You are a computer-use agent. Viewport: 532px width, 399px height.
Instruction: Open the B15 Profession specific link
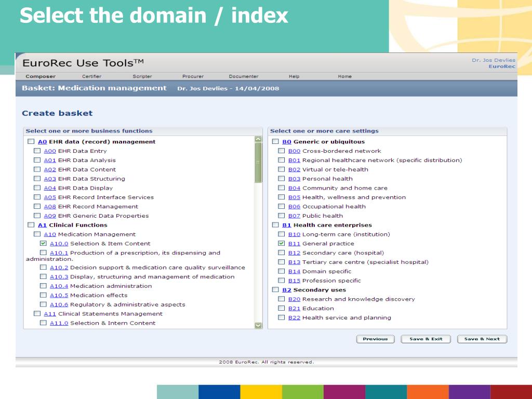[294, 281]
